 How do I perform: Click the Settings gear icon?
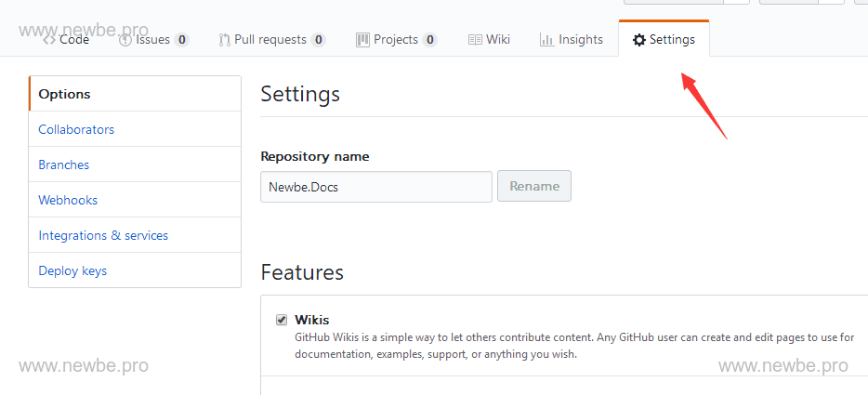click(x=639, y=40)
